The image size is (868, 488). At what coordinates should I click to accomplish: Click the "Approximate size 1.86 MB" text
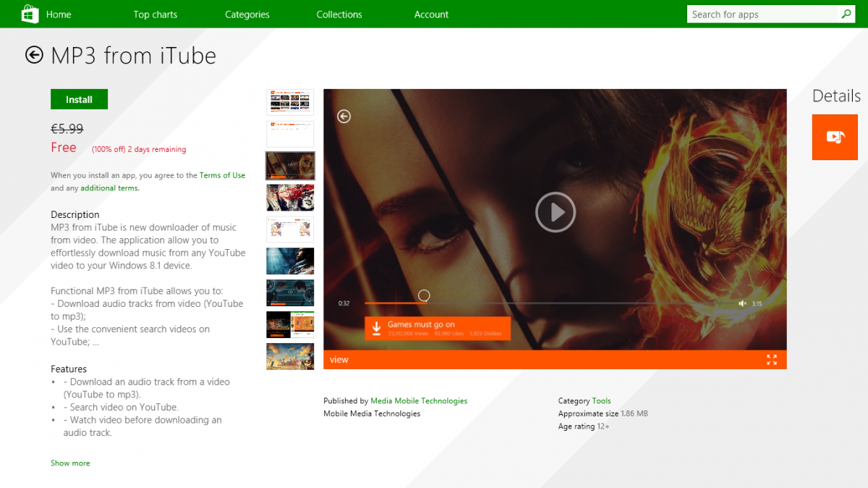tap(603, 414)
